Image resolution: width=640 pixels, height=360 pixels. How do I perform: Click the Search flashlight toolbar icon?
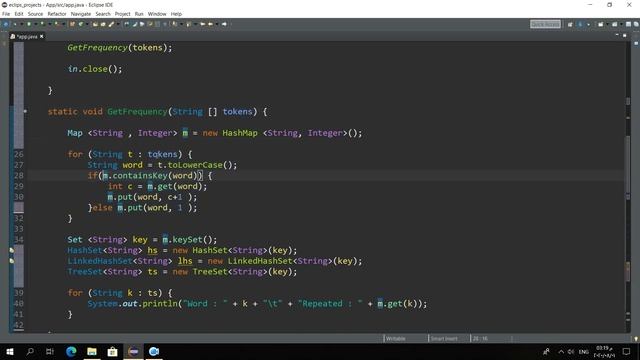click(x=111, y=24)
